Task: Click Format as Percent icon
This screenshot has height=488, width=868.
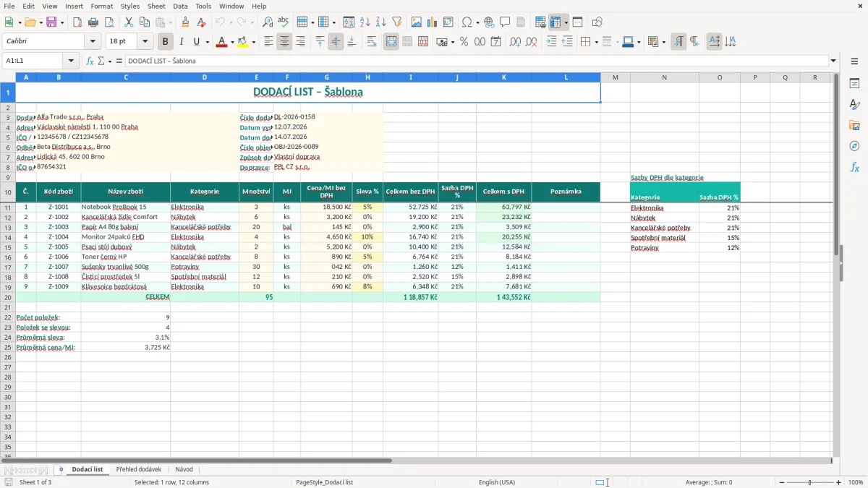Action: point(464,42)
